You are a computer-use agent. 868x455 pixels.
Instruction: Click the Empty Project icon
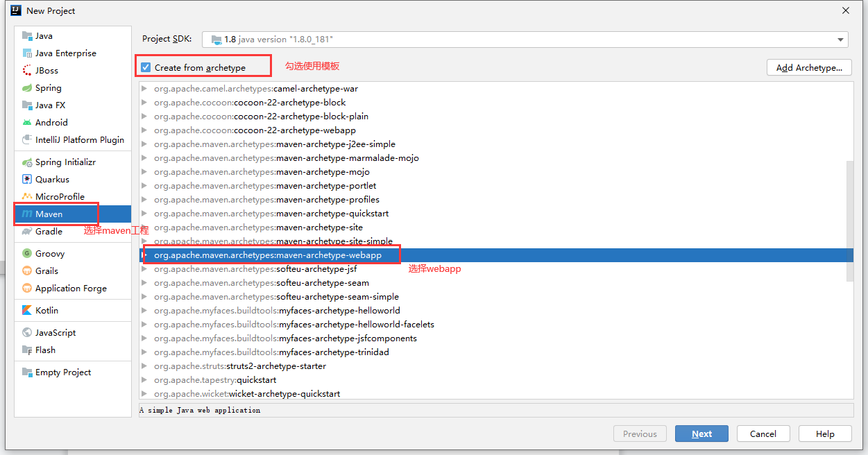(x=27, y=372)
